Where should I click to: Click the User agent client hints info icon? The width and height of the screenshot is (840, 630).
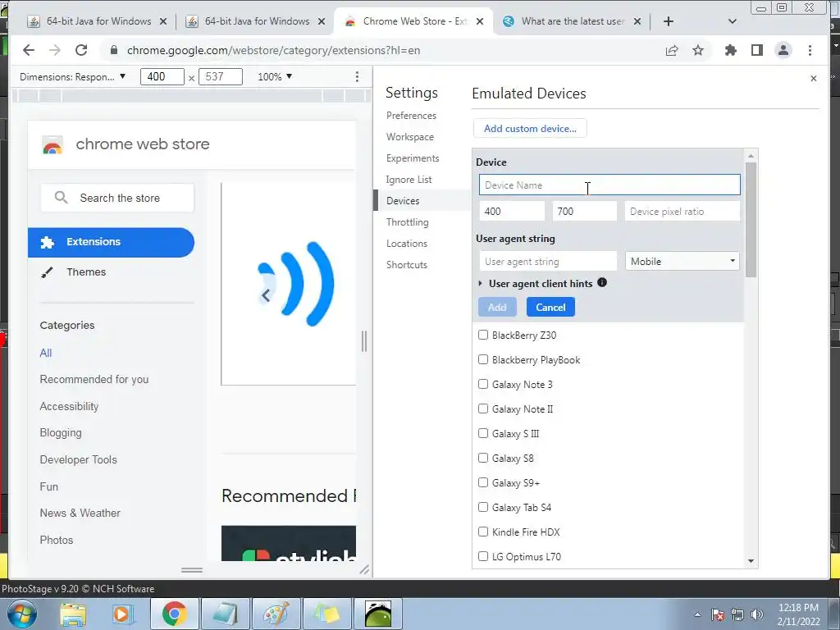coord(602,282)
